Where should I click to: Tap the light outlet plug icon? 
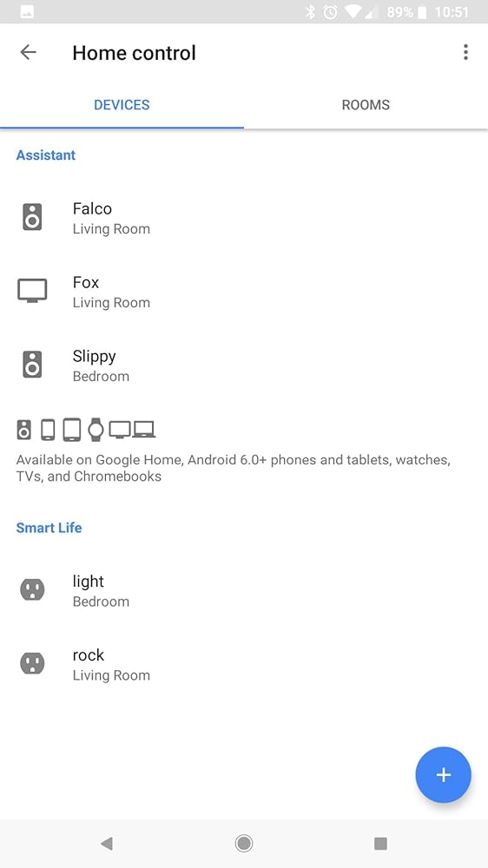coord(32,589)
